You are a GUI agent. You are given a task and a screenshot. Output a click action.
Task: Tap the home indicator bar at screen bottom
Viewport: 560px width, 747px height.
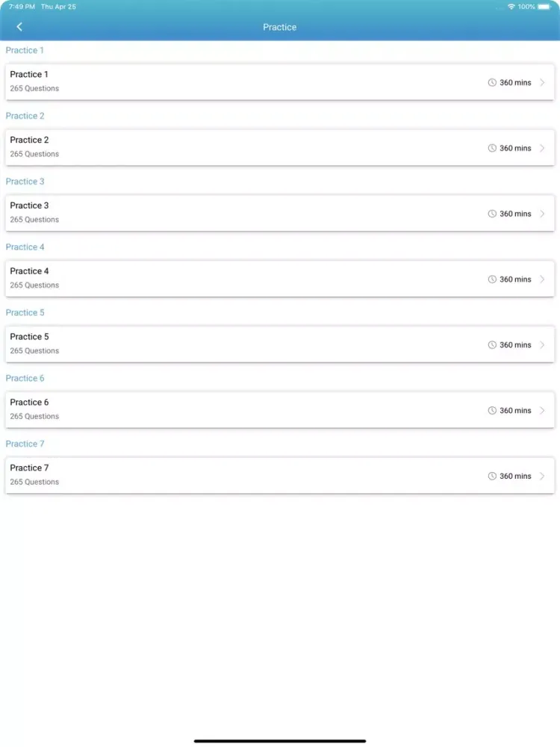(x=280, y=740)
